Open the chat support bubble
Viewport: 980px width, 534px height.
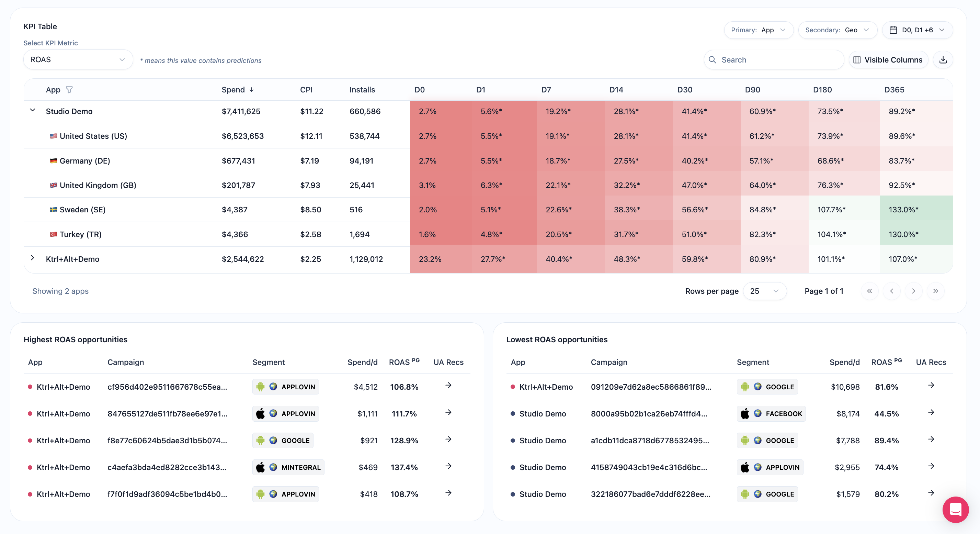pyautogui.click(x=955, y=509)
